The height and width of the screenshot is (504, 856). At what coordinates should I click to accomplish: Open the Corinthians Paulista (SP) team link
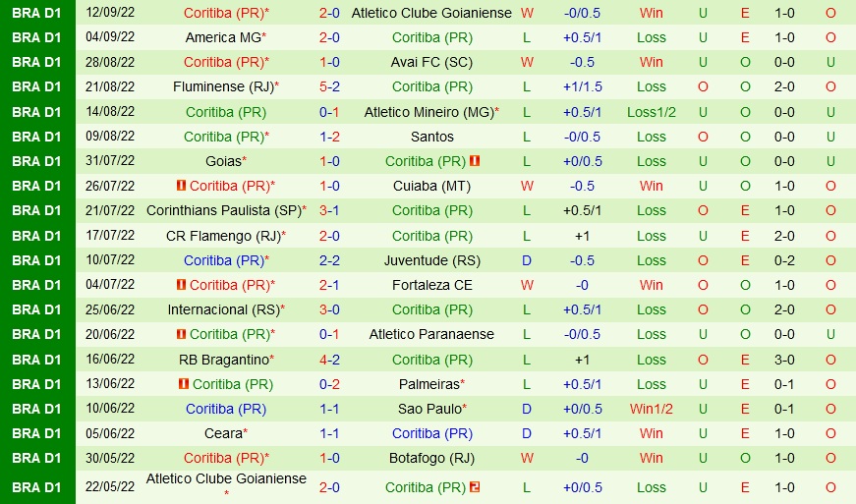pos(223,210)
